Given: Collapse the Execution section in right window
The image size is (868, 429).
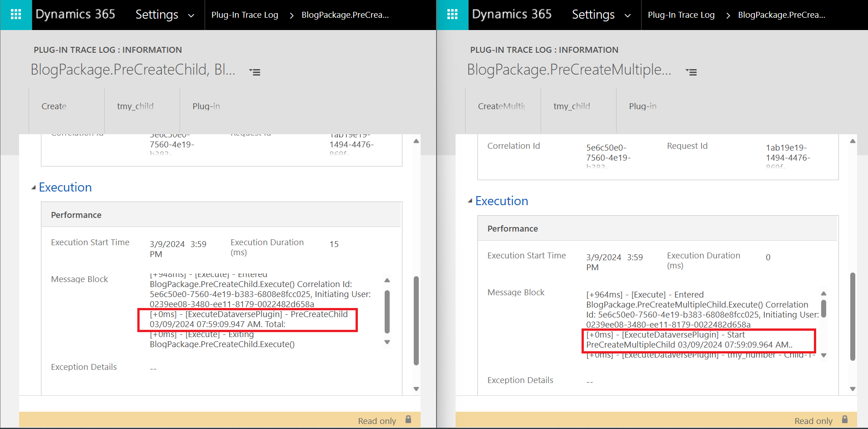Looking at the screenshot, I should pyautogui.click(x=470, y=201).
